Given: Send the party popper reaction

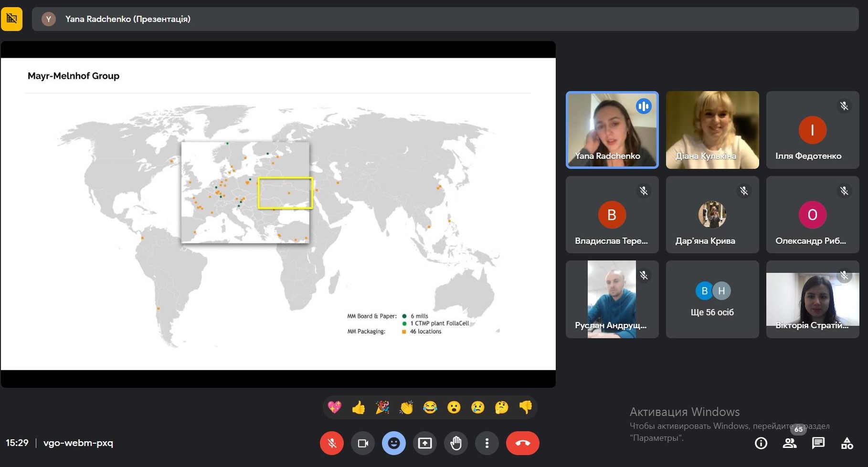Looking at the screenshot, I should click(x=382, y=407).
